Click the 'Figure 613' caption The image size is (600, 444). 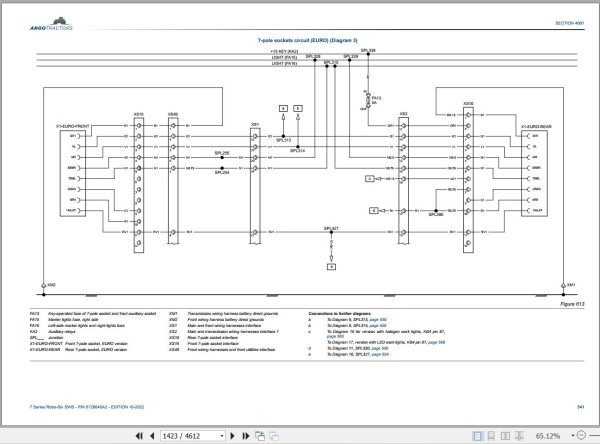572,304
